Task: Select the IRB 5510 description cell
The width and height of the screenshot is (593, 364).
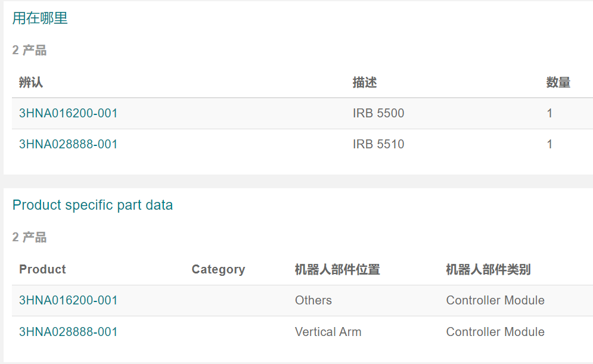Action: [x=378, y=144]
